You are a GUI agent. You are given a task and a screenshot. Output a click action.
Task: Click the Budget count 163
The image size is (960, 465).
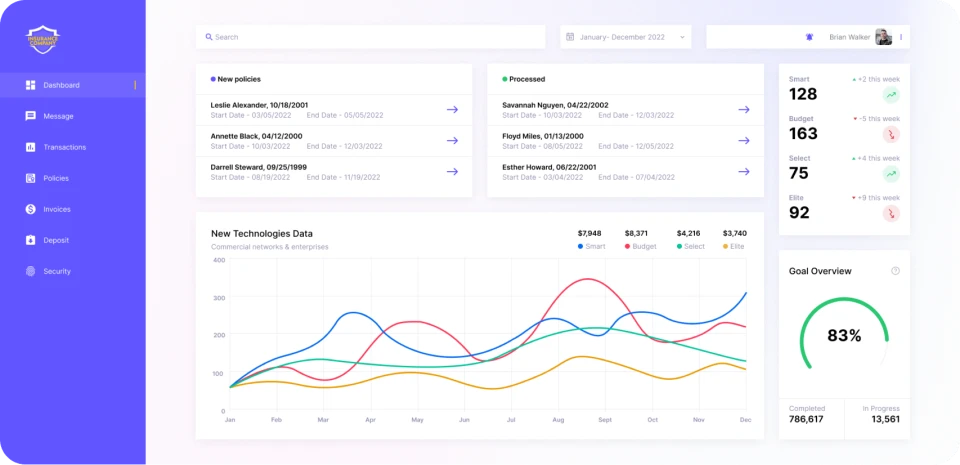click(x=803, y=133)
